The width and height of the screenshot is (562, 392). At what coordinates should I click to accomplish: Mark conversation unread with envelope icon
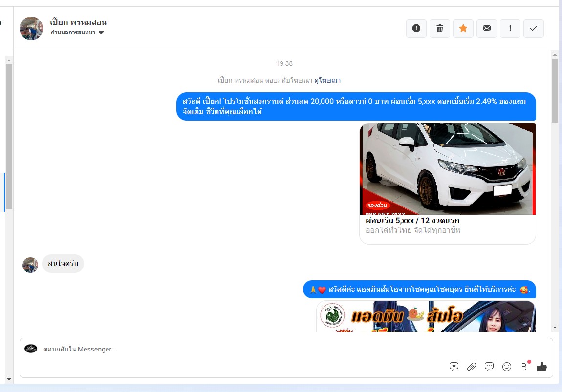(487, 28)
